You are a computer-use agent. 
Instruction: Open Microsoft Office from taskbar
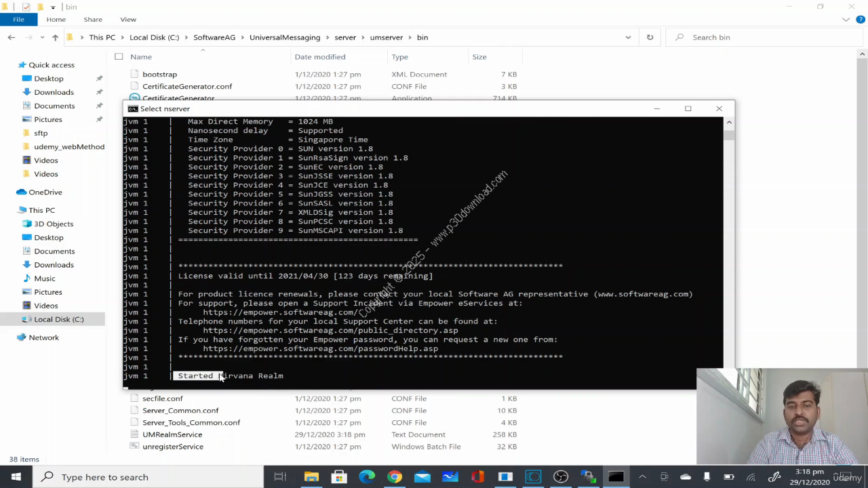click(x=477, y=477)
